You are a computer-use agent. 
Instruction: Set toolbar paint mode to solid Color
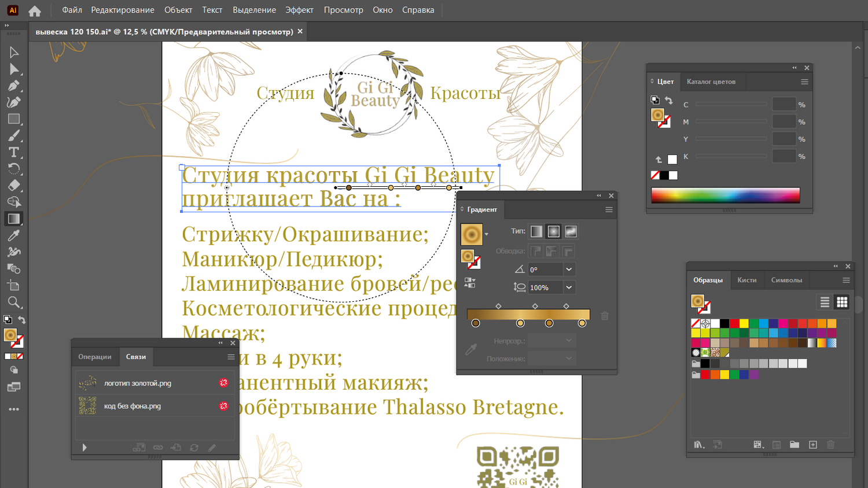click(x=8, y=356)
